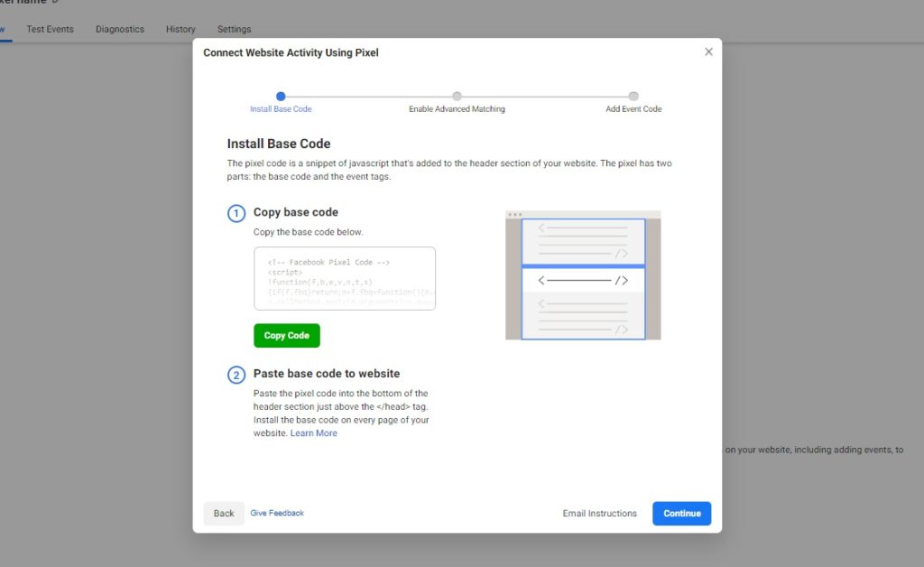
Task: View the History tab
Action: coord(180,29)
